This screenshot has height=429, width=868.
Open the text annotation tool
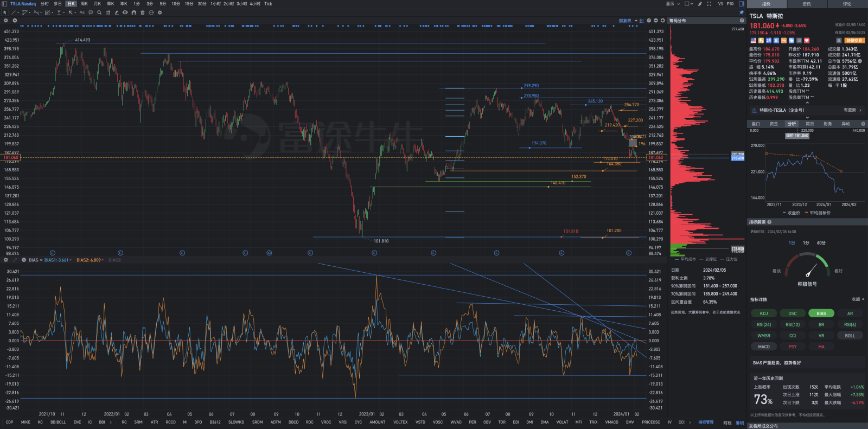[x=82, y=12]
